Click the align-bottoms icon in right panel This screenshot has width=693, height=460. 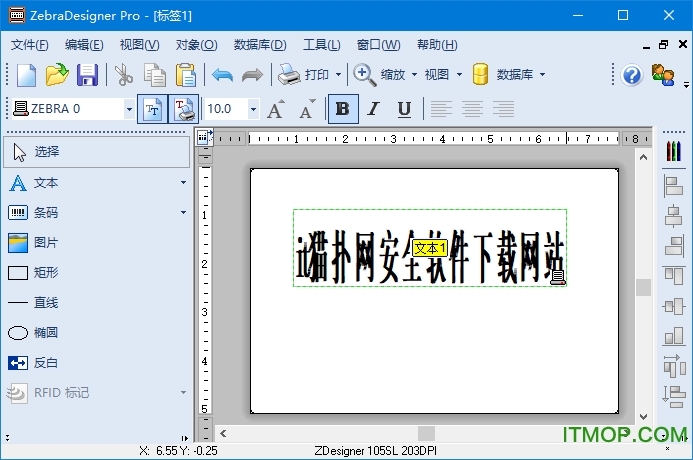(x=674, y=336)
